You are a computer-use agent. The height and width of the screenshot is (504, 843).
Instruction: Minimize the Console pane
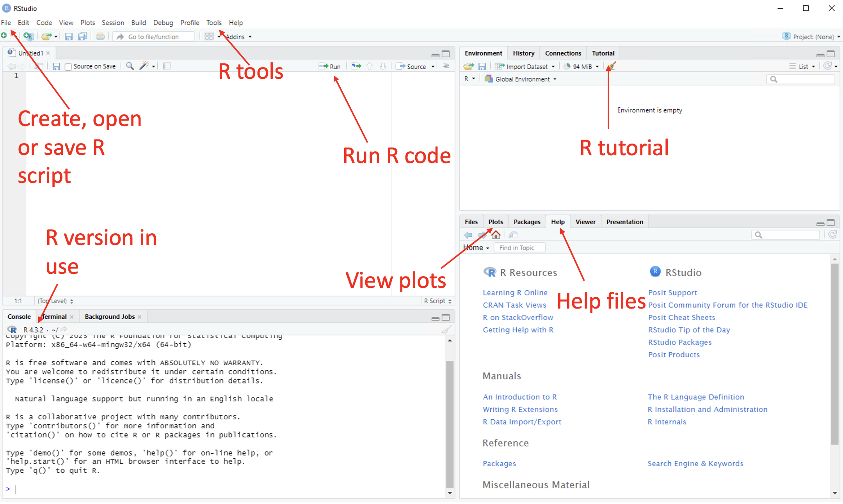[x=436, y=318]
